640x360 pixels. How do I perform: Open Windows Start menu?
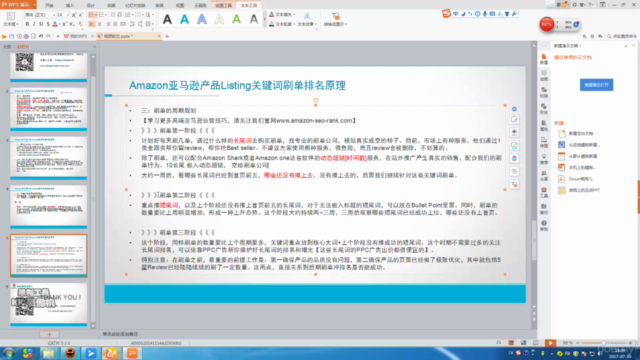(x=9, y=353)
